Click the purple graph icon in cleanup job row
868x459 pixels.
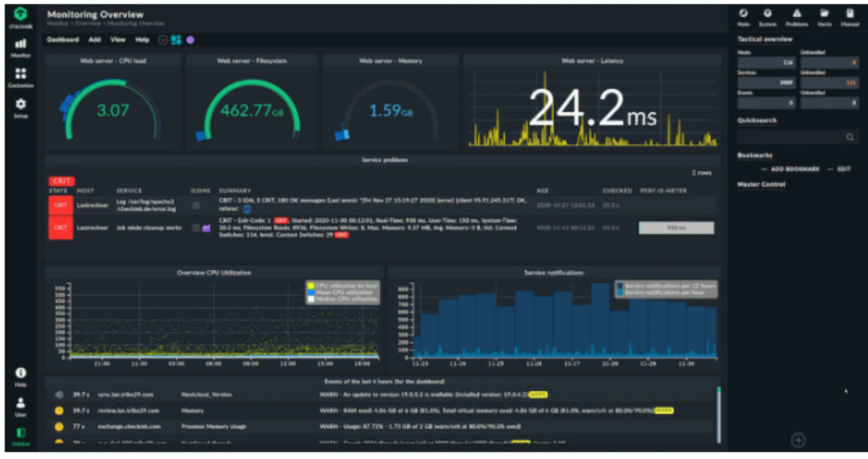point(206,228)
